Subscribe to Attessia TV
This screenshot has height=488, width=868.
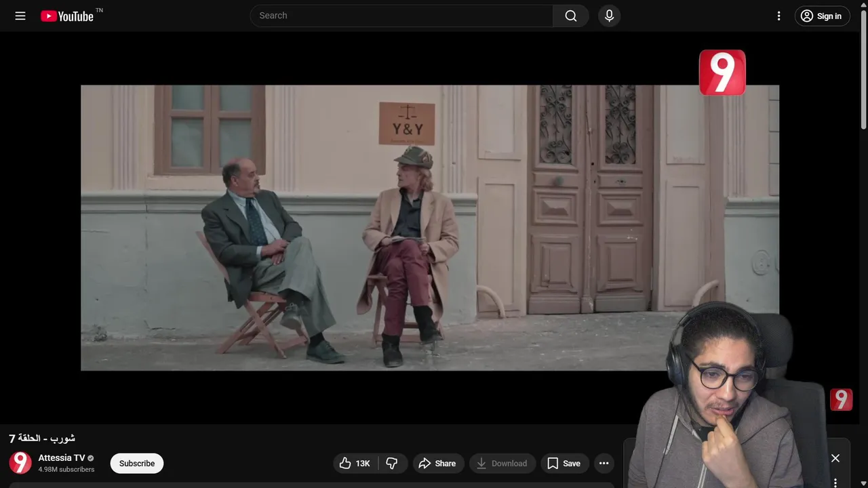click(x=137, y=464)
